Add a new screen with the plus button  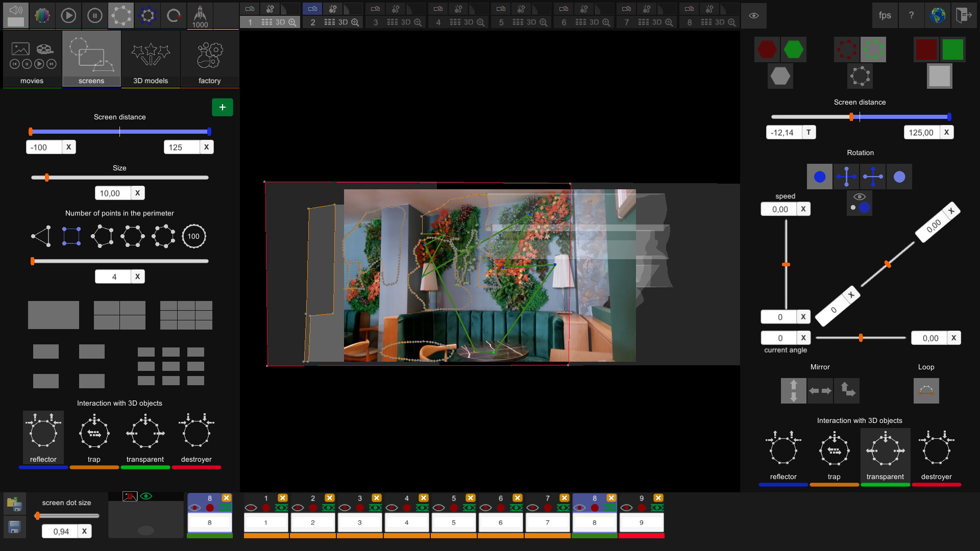point(222,107)
